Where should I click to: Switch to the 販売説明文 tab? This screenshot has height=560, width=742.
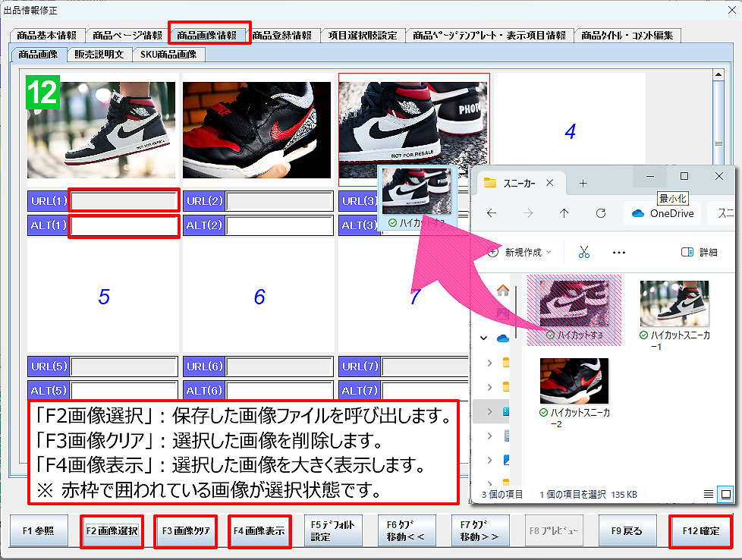98,54
